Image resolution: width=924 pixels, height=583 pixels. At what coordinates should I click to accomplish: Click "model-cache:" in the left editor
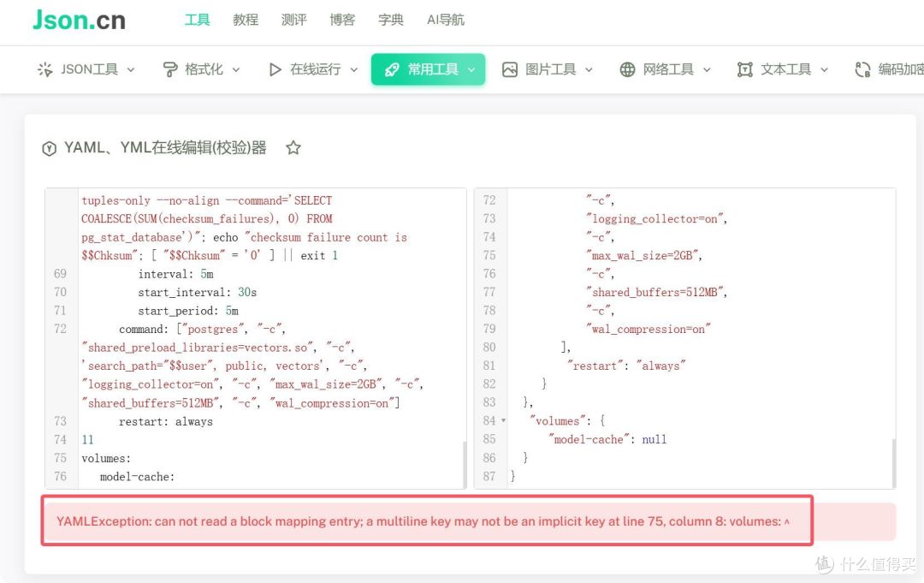point(137,477)
